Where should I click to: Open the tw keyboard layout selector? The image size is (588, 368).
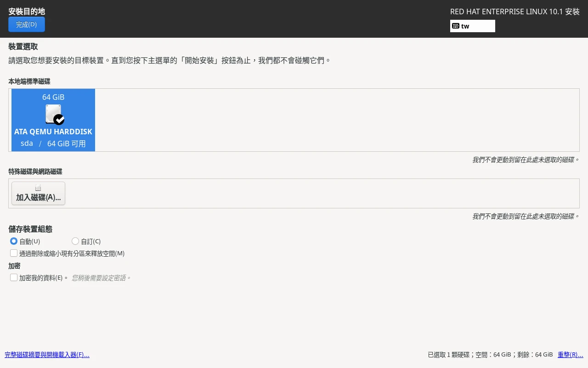coord(473,26)
